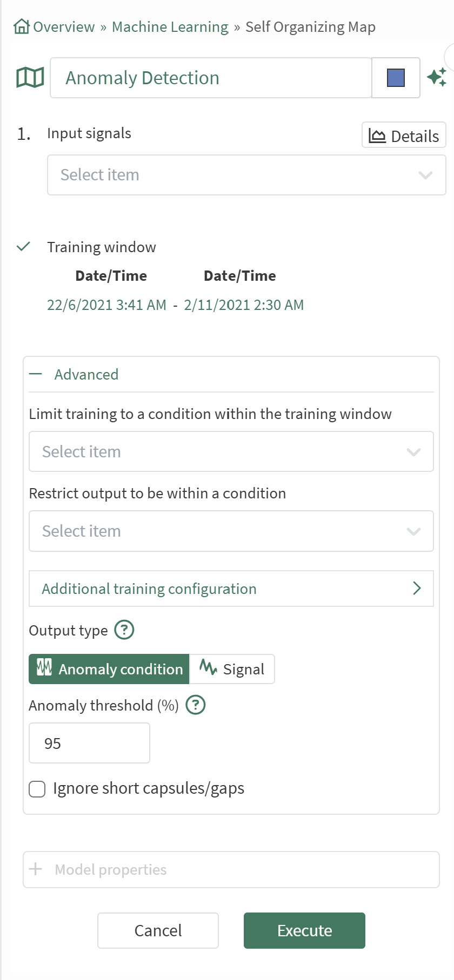Screen dimensions: 454x980
Task: Go to Machine Learning breadcrumb
Action: coord(170,27)
